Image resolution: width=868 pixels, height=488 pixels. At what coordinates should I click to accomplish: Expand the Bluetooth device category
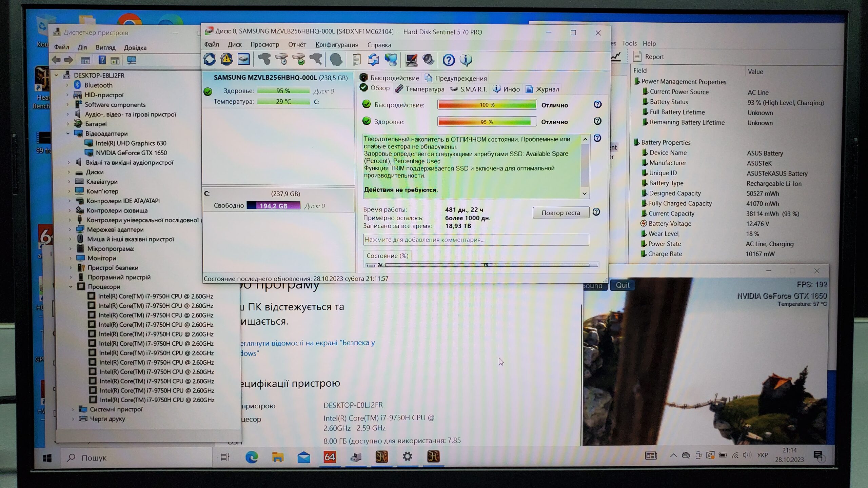pos(67,85)
